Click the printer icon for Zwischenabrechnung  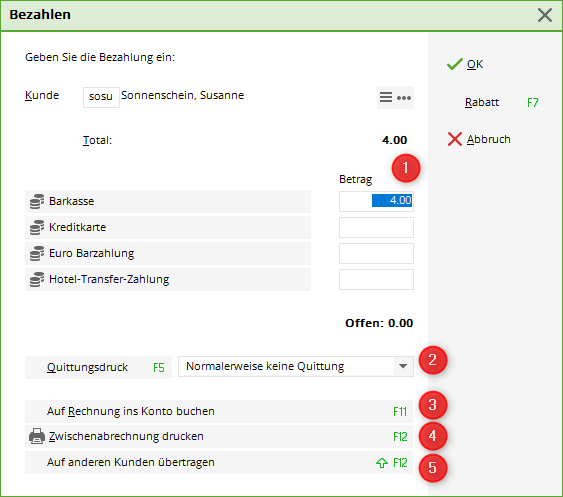click(x=37, y=436)
